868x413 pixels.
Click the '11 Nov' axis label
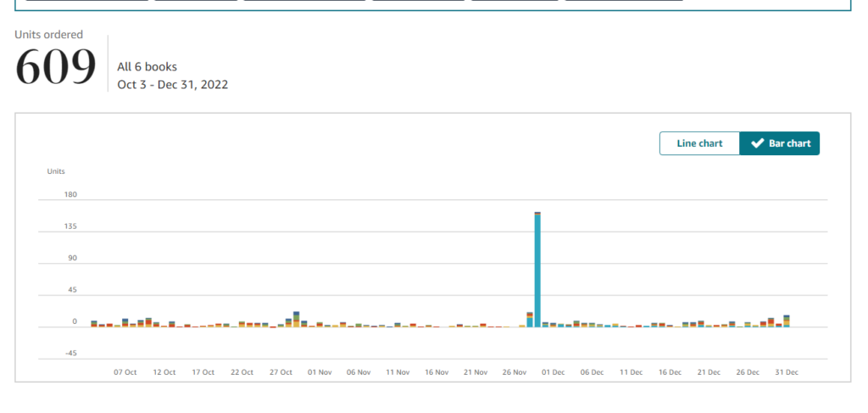[398, 372]
